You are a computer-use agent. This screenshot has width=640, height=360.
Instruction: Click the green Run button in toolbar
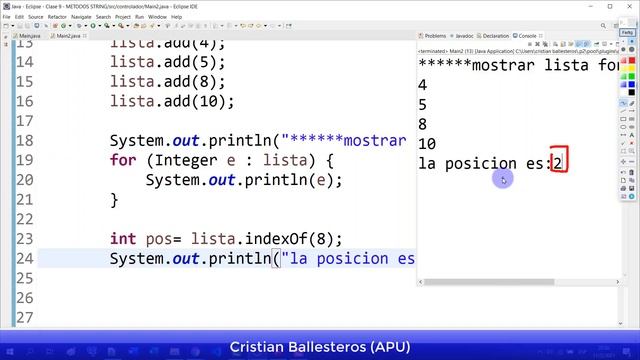coord(93,26)
